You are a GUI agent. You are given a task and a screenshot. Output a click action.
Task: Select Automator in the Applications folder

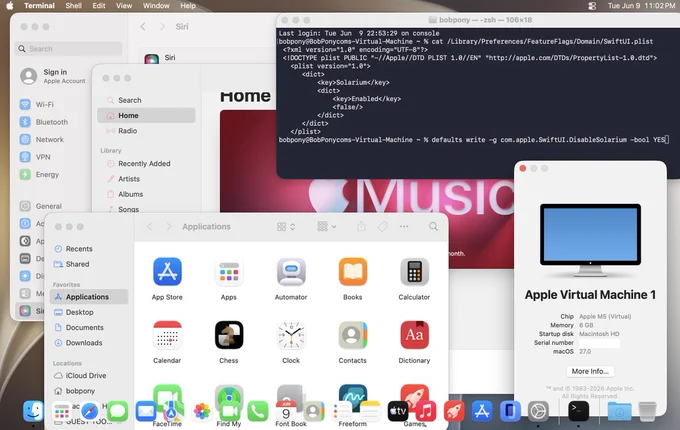coord(291,272)
